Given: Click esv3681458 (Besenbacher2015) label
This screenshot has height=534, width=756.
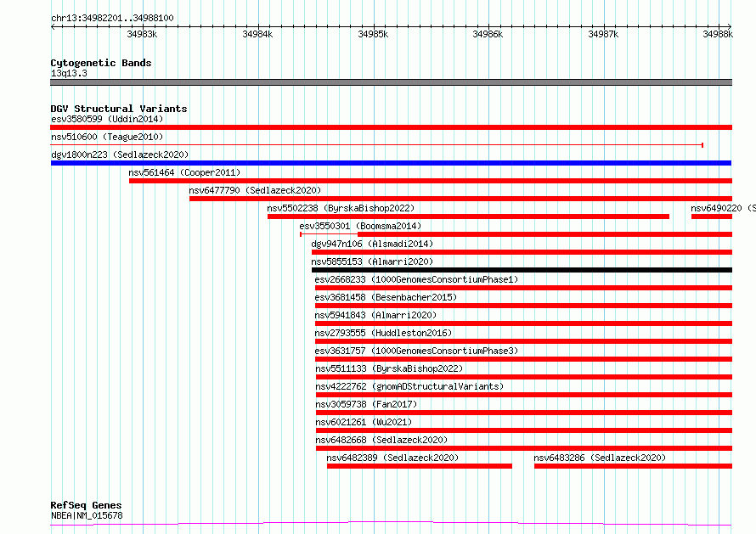Looking at the screenshot, I should [386, 297].
